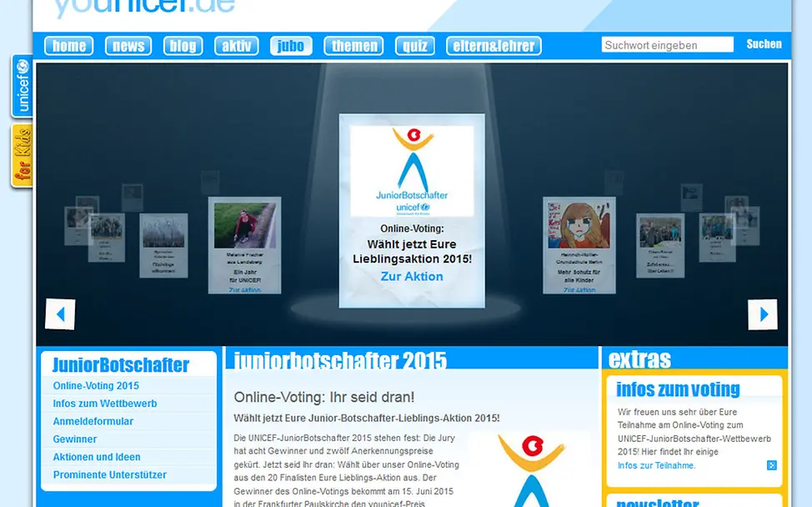
Task: Open the quiz section from the navigation
Action: tap(414, 46)
